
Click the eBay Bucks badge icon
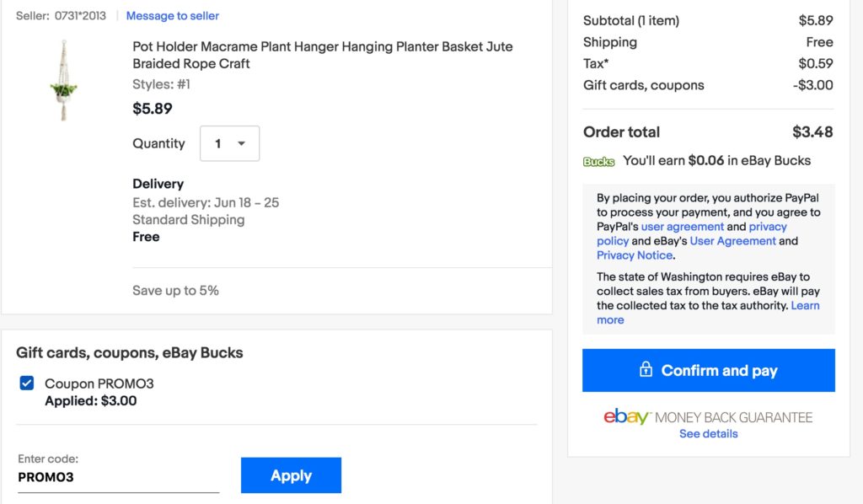pyautogui.click(x=598, y=161)
